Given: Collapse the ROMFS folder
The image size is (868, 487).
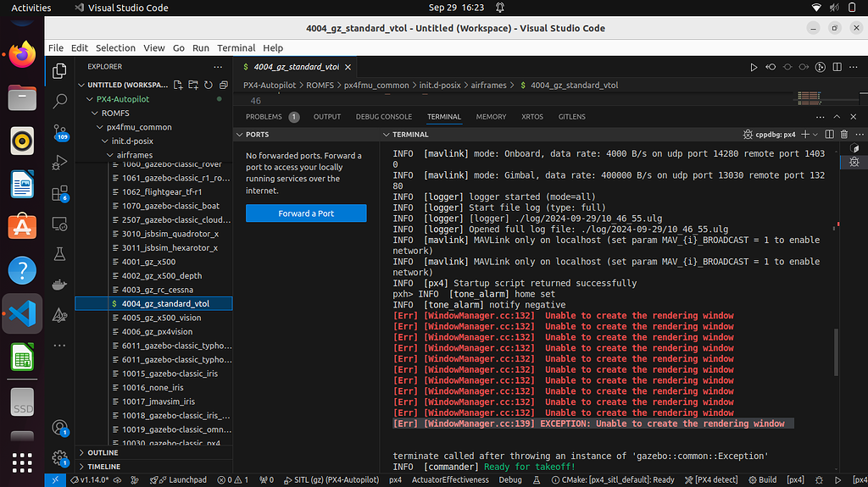Looking at the screenshot, I should point(95,113).
